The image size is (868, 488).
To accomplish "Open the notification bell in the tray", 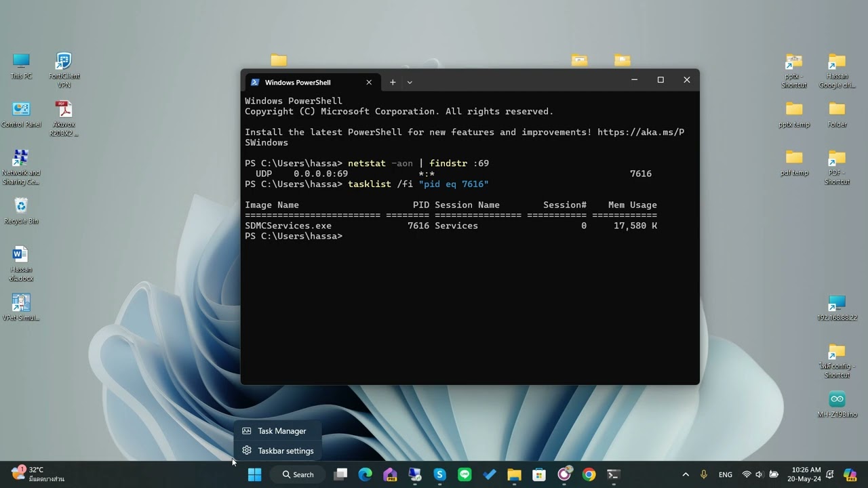I will [831, 474].
